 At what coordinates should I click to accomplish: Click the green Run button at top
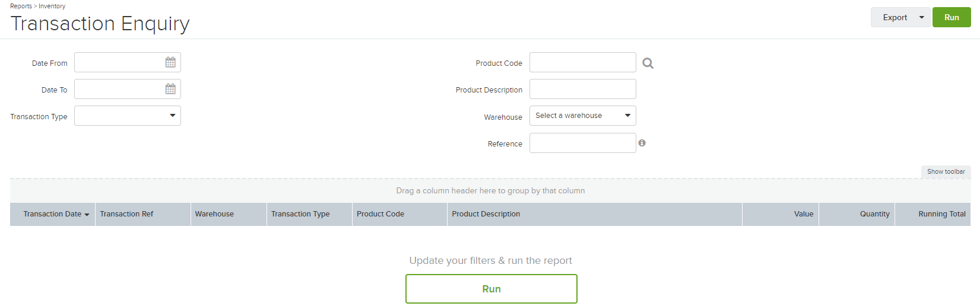[x=952, y=17]
